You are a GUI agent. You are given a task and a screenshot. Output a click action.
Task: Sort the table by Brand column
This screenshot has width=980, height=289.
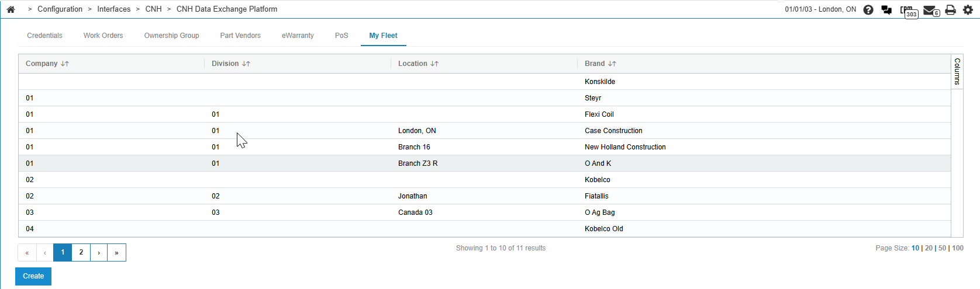612,64
